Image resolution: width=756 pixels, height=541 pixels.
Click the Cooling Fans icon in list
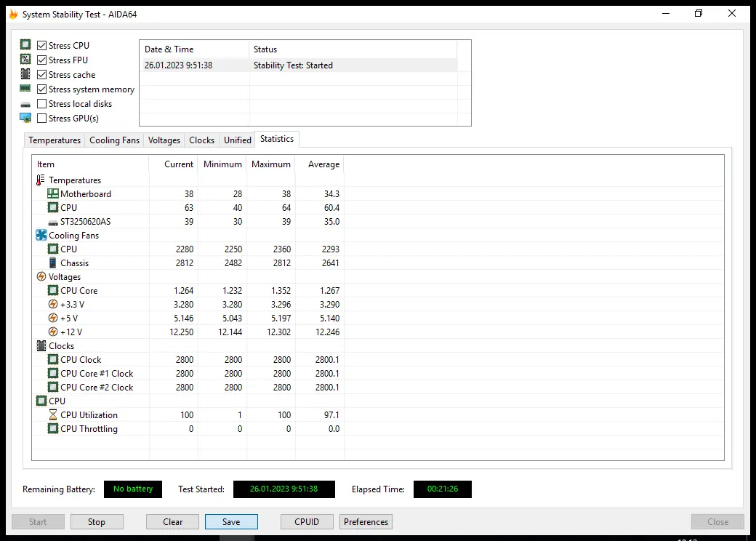point(41,236)
